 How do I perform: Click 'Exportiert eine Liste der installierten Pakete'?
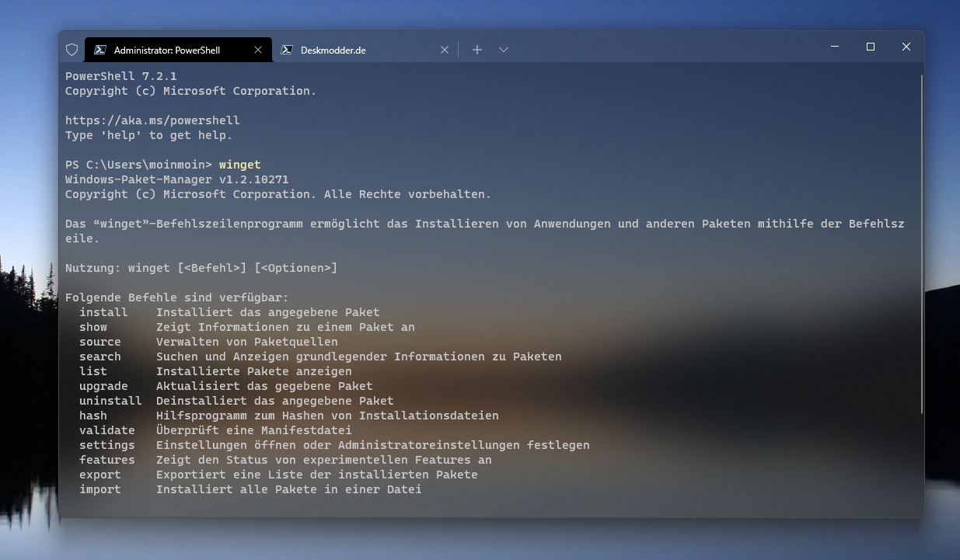(317, 475)
